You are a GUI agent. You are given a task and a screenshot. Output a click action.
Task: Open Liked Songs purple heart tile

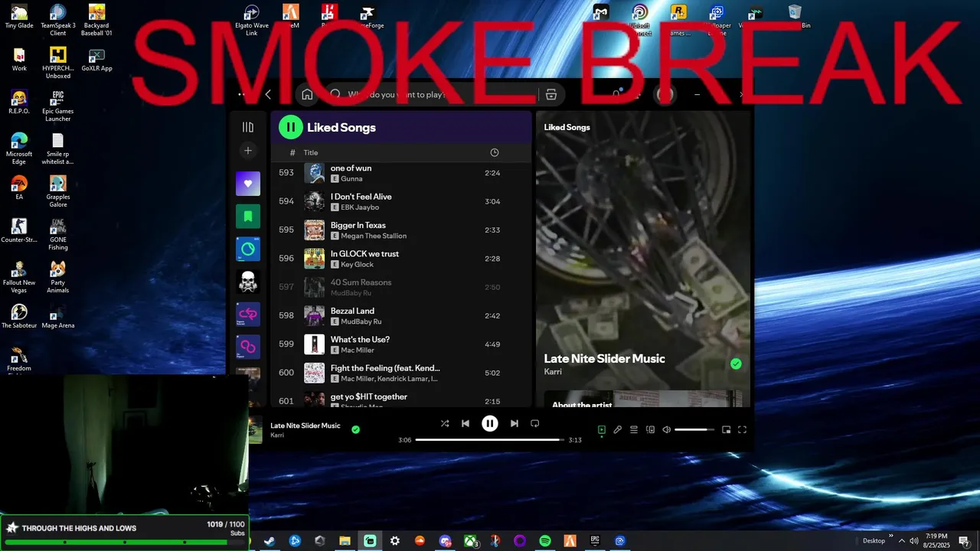pos(247,184)
